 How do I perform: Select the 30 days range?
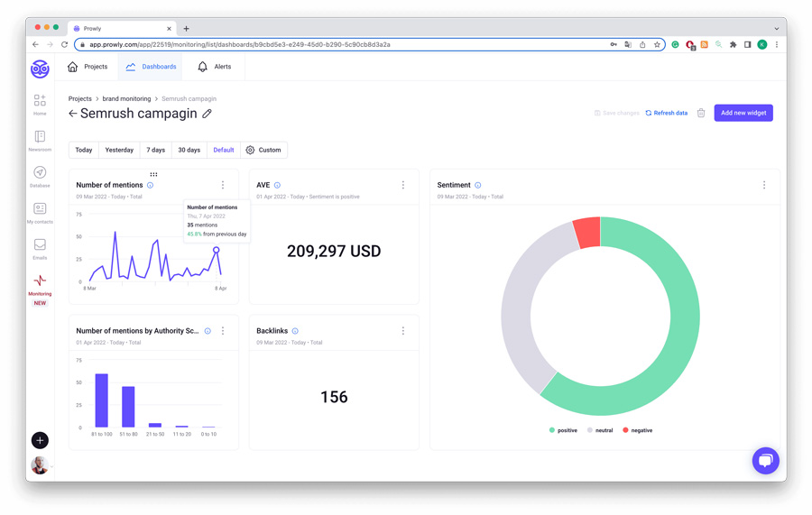point(189,150)
